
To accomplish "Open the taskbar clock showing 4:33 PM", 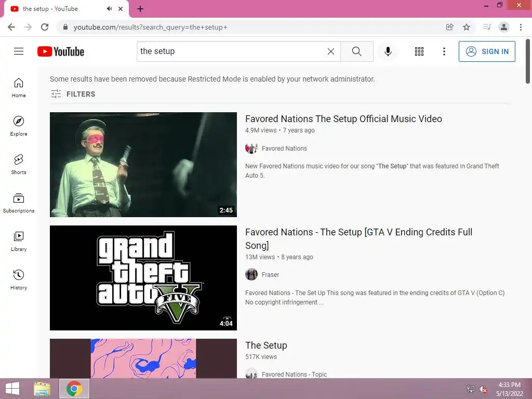I will [509, 389].
